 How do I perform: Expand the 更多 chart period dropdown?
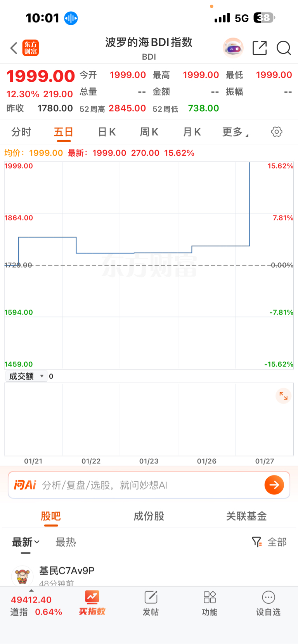tap(235, 132)
